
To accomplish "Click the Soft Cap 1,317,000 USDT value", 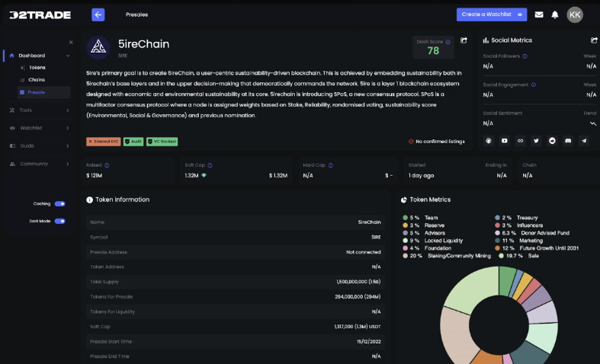I will (358, 327).
